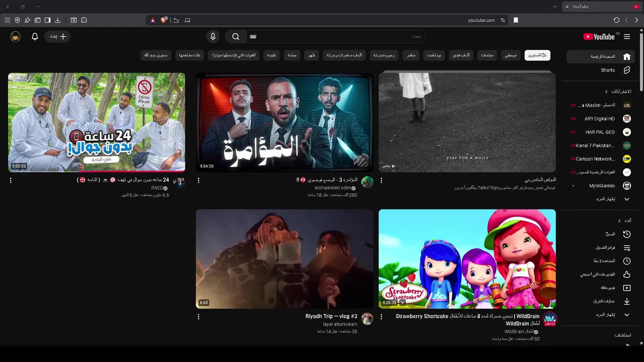Click the YouTube logo

[599, 37]
